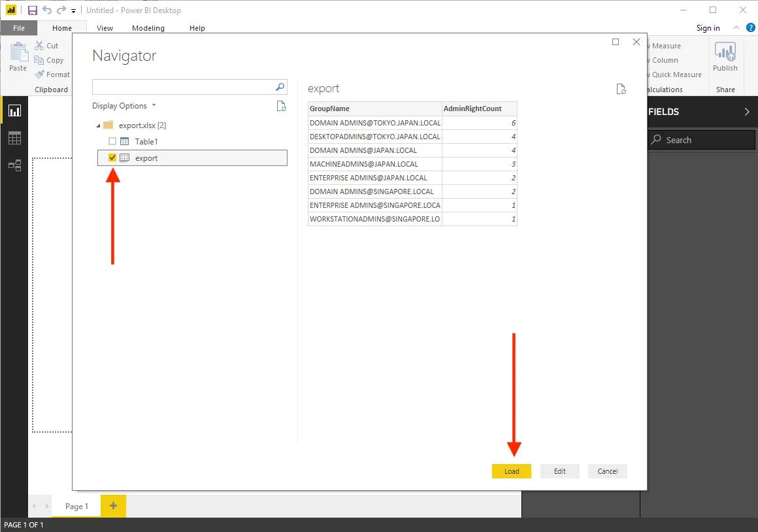The width and height of the screenshot is (758, 532).
Task: Open the quick access toolbar dropdown
Action: 73,10
